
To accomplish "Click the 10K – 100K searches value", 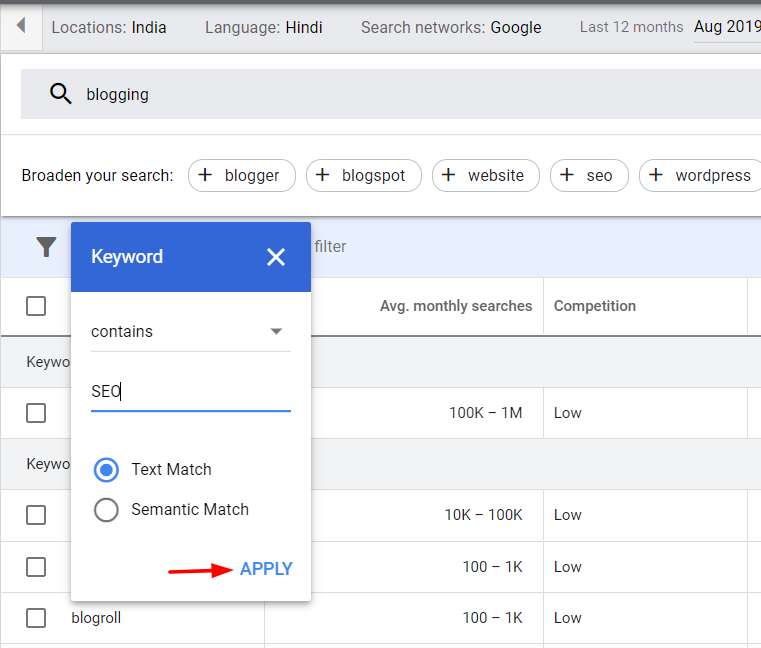I will [483, 515].
